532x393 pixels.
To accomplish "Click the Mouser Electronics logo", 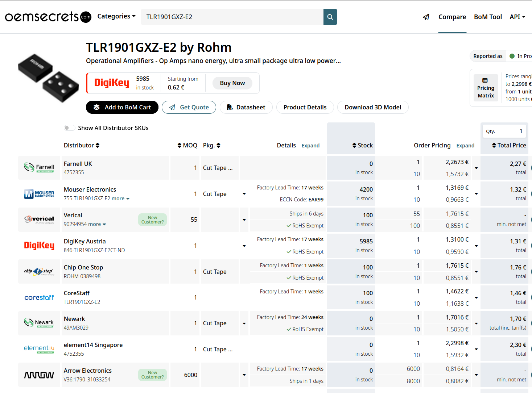I will (39, 194).
